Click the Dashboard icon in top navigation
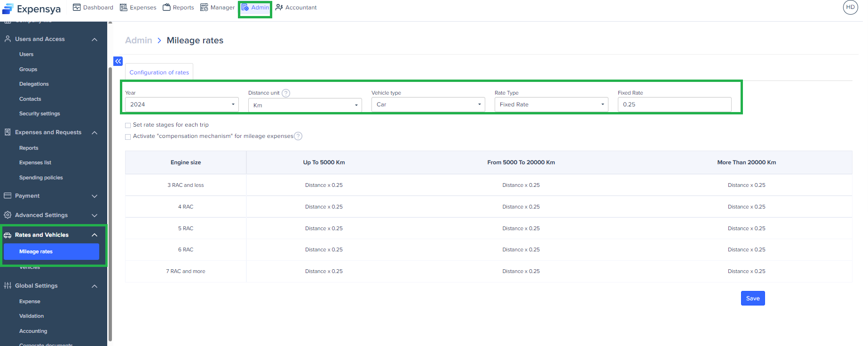This screenshot has width=868, height=346. [x=77, y=8]
